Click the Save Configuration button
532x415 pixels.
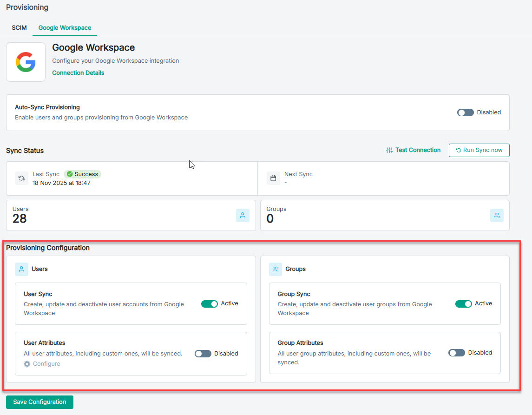39,402
